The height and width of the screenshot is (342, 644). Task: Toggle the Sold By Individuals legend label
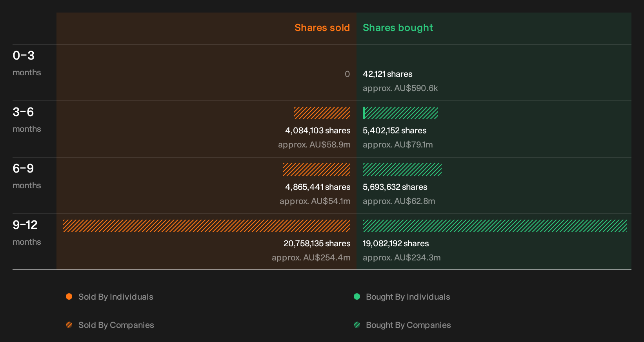[x=116, y=297]
